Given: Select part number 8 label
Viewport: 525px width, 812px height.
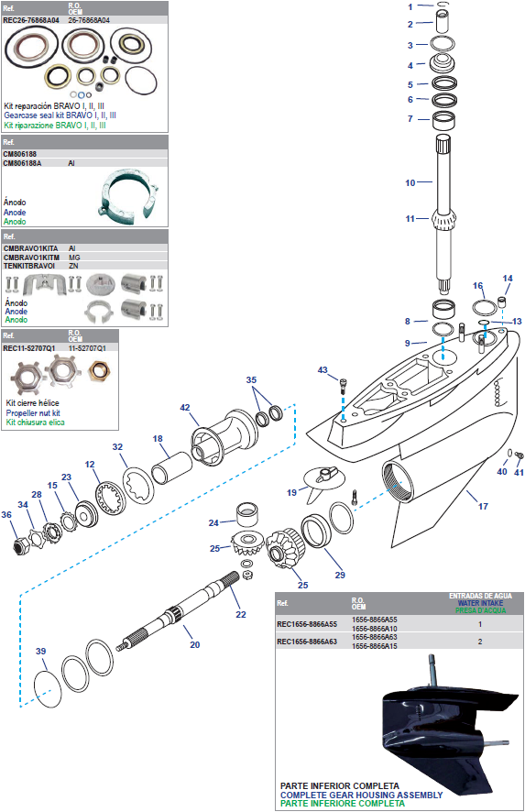Looking at the screenshot, I should 408,322.
